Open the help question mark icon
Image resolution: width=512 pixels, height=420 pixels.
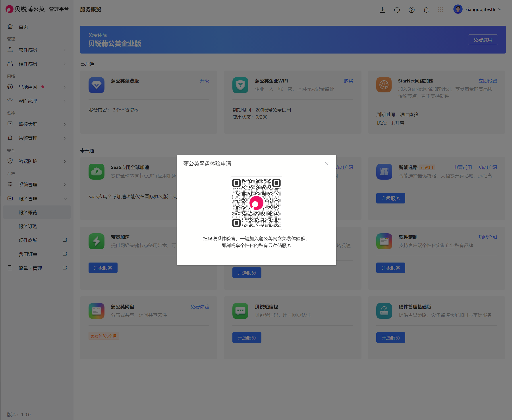click(x=412, y=10)
